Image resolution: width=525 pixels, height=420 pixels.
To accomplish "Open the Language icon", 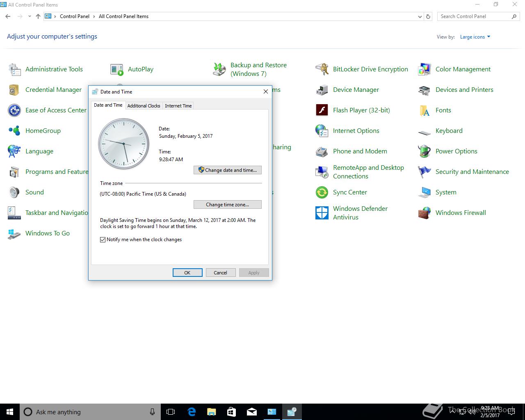I will pos(14,151).
